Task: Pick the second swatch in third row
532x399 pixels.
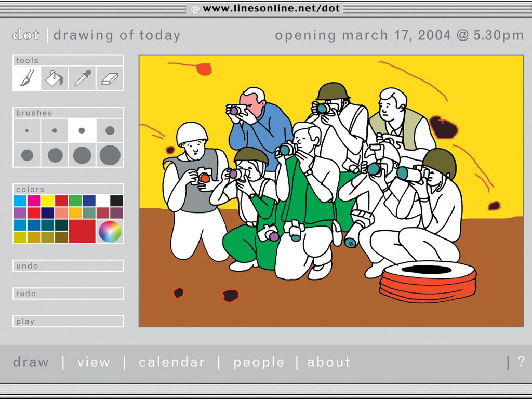Action: tap(34, 225)
